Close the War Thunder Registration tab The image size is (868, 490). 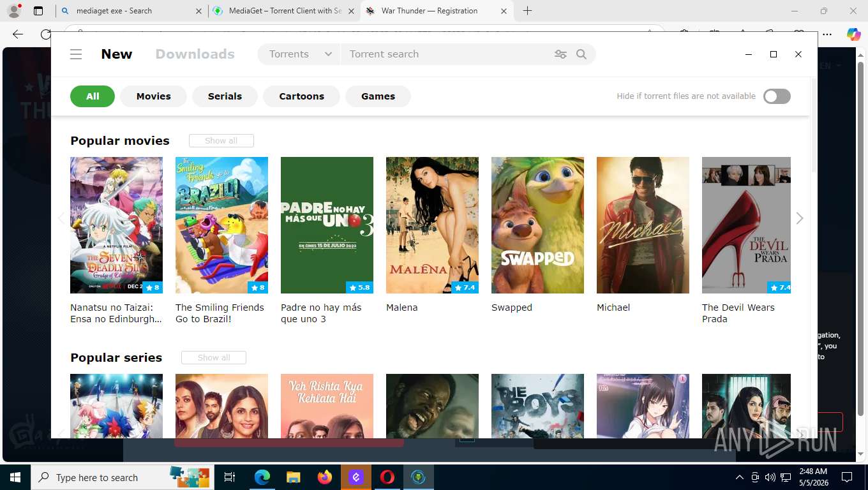[x=504, y=11]
